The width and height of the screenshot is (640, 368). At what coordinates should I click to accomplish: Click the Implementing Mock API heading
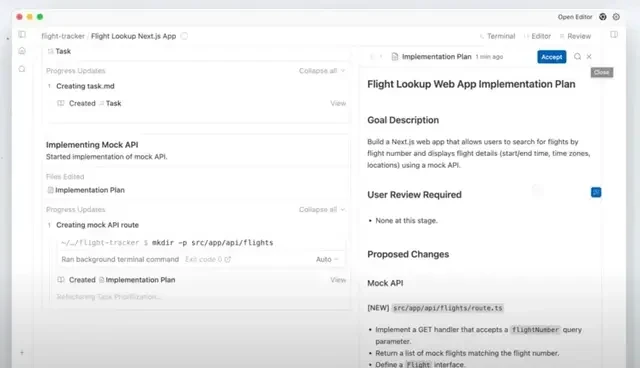point(92,145)
